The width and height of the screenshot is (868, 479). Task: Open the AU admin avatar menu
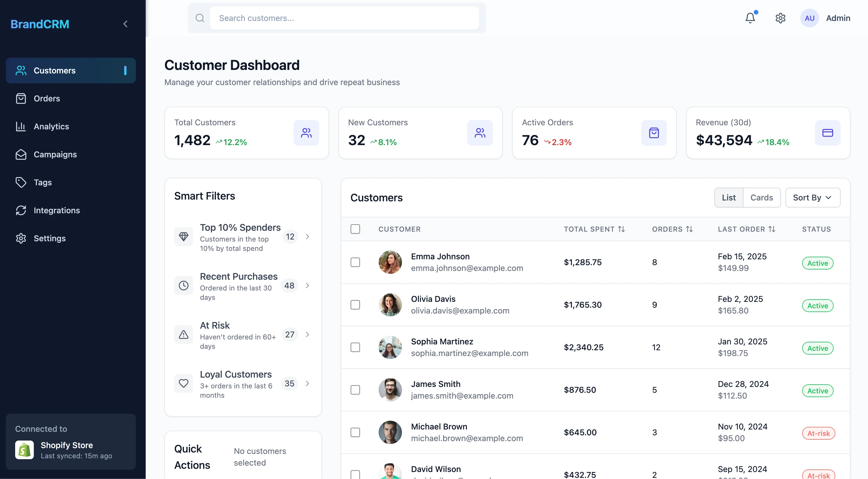[809, 18]
